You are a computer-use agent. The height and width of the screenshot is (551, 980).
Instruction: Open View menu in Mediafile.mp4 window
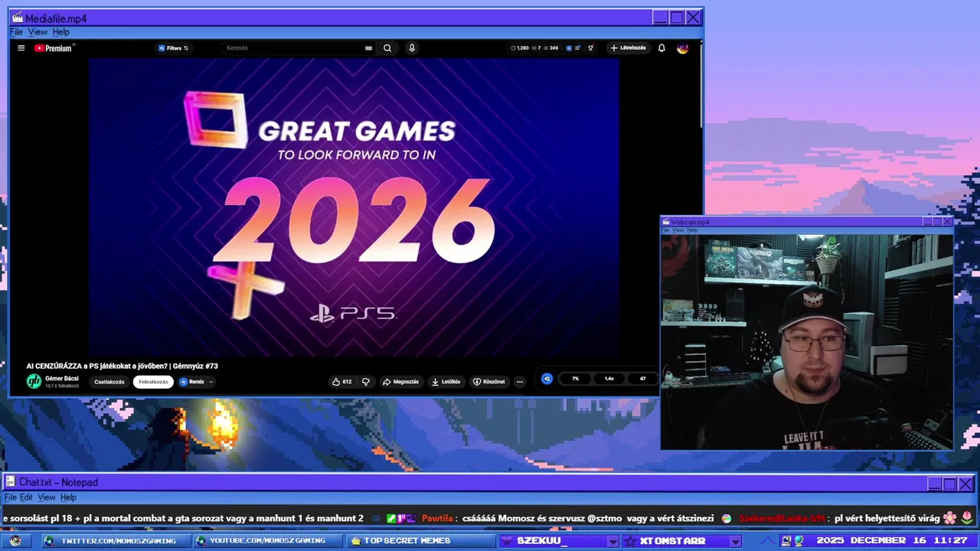tap(38, 32)
